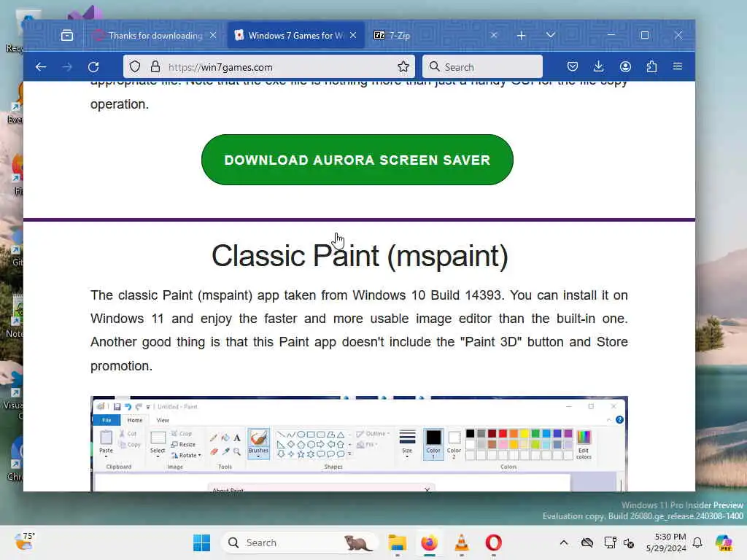Bookmark this page with the star icon
The height and width of the screenshot is (560, 747).
(403, 66)
